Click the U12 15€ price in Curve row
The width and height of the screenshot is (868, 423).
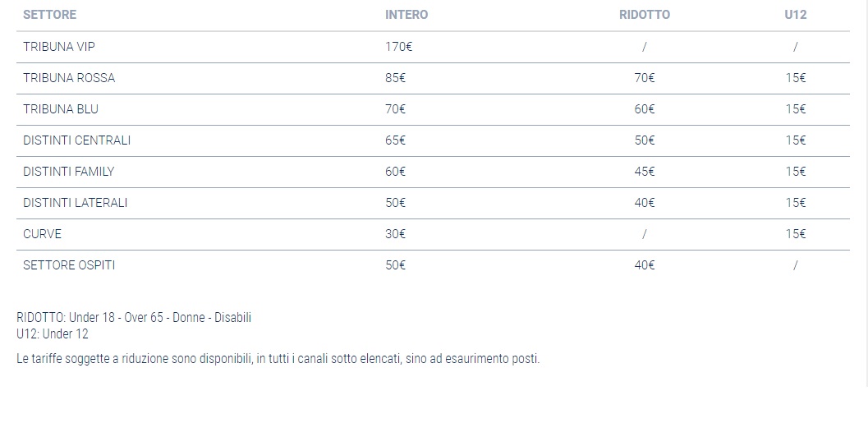pyautogui.click(x=795, y=234)
